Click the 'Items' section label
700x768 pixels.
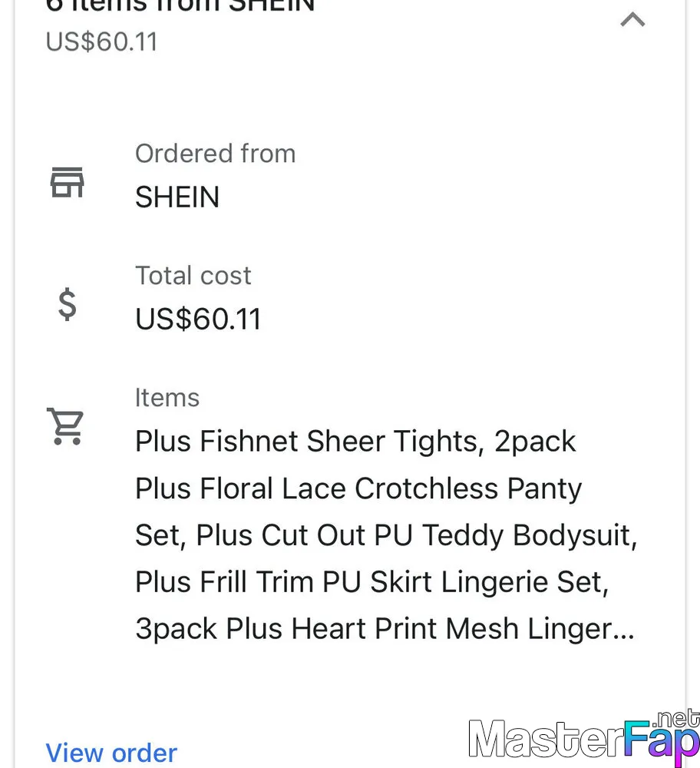coord(167,397)
